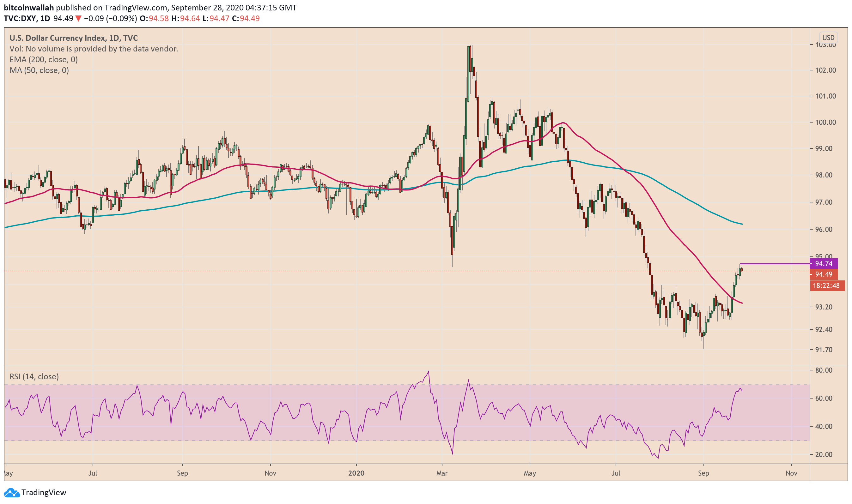Click the volume not provided notice text
Viewport: 852px width, 504px height.
click(94, 49)
